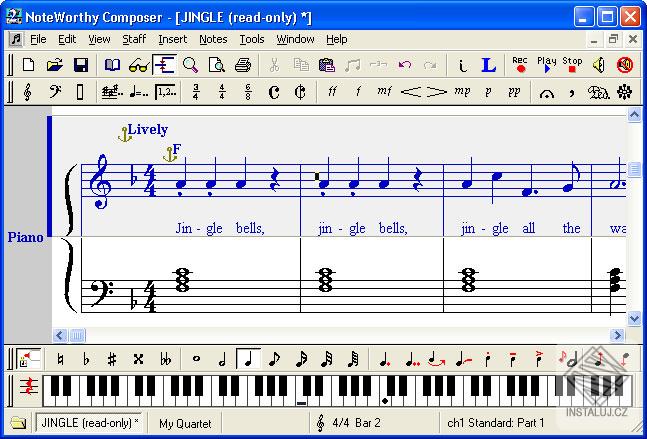This screenshot has width=647, height=439.
Task: Select eighth note duration
Action: [274, 359]
